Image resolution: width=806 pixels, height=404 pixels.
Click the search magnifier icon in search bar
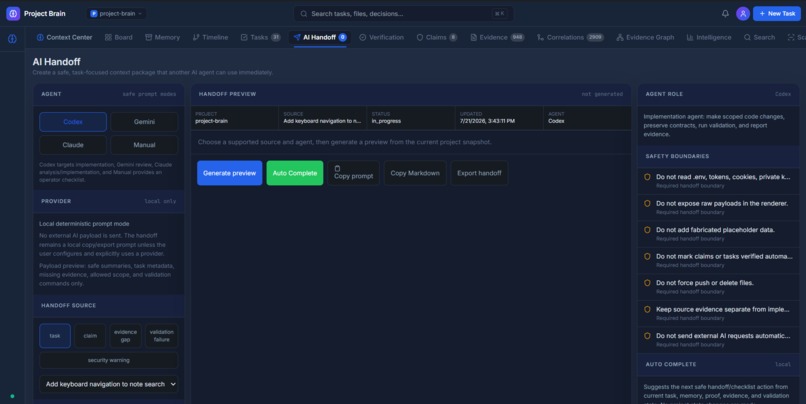(304, 14)
